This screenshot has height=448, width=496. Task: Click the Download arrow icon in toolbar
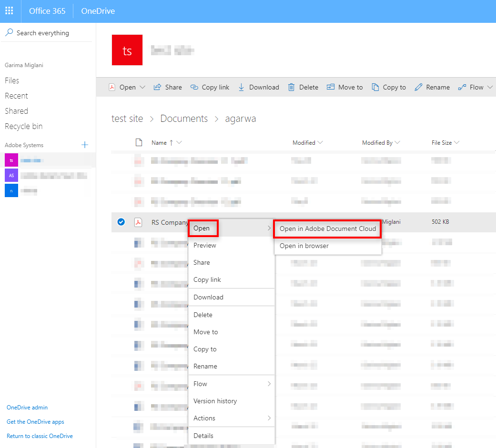pyautogui.click(x=242, y=87)
